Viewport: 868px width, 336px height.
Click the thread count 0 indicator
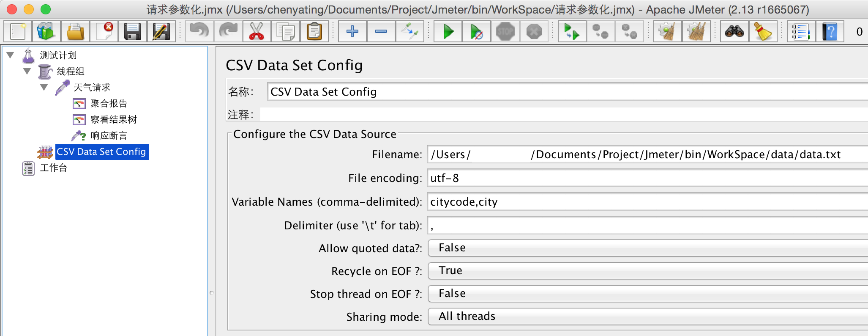click(x=859, y=31)
